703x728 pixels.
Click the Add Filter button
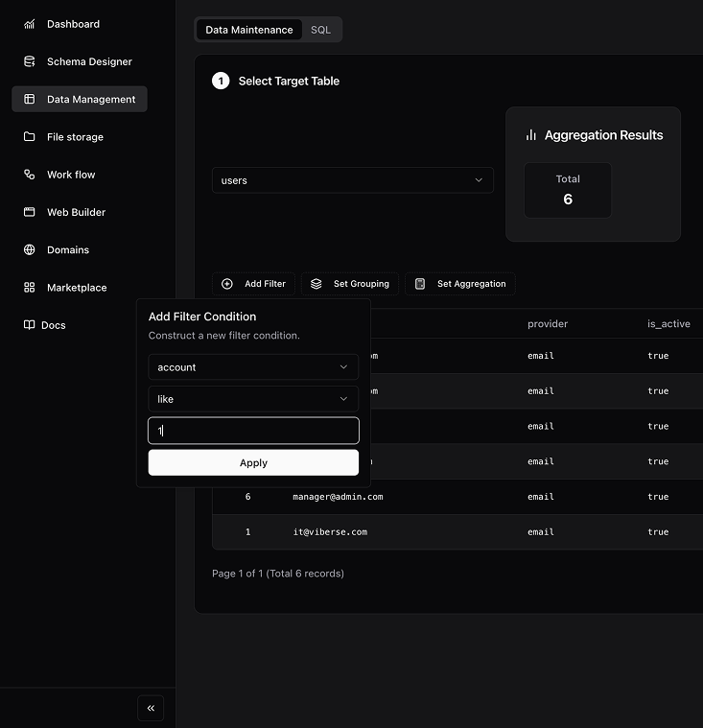[254, 284]
